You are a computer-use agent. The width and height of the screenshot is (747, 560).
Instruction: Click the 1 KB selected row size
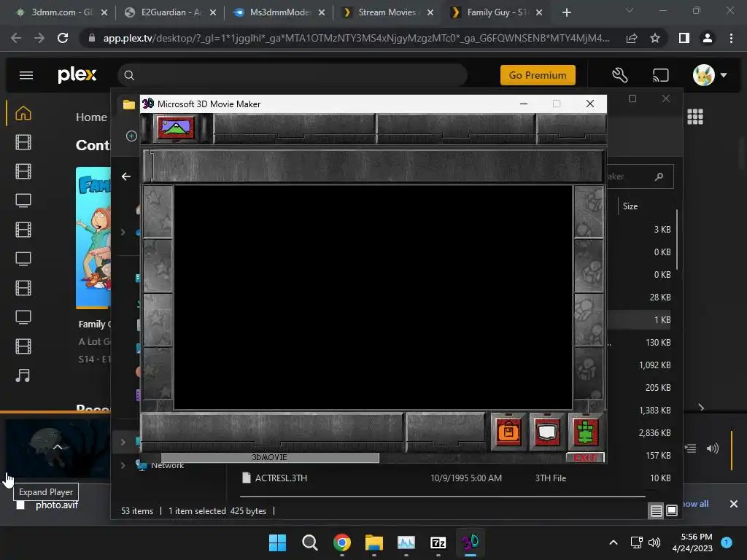662,320
